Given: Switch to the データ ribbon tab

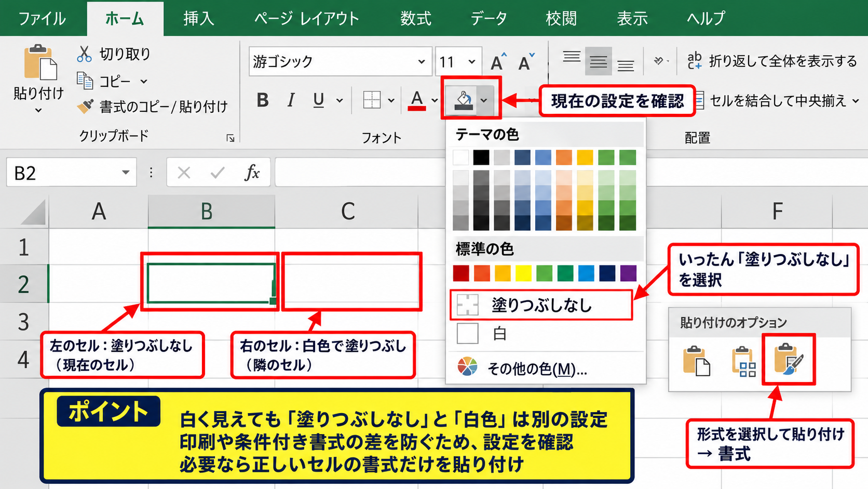Looking at the screenshot, I should [489, 19].
